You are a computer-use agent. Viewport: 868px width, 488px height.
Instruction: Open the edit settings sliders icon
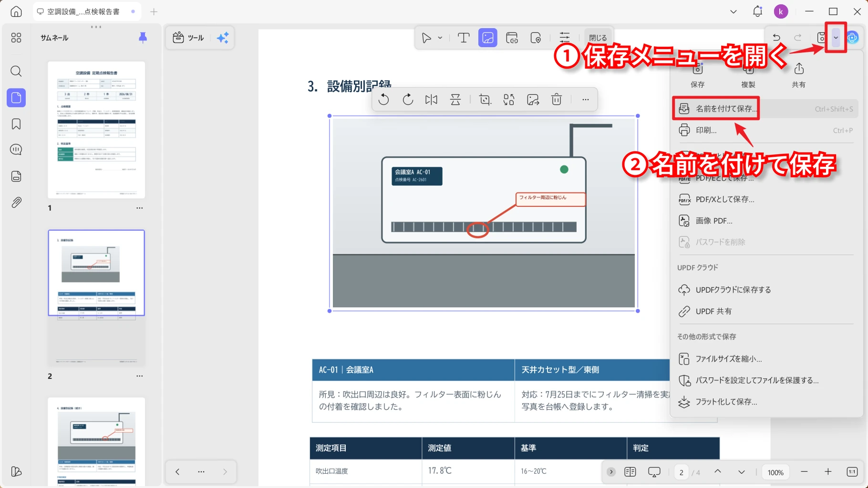coord(565,38)
